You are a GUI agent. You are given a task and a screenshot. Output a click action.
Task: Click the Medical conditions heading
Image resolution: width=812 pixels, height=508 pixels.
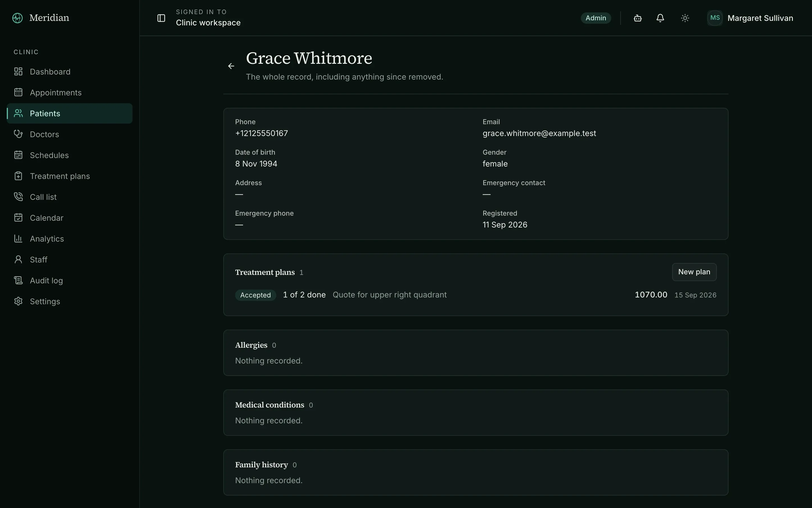(x=270, y=405)
